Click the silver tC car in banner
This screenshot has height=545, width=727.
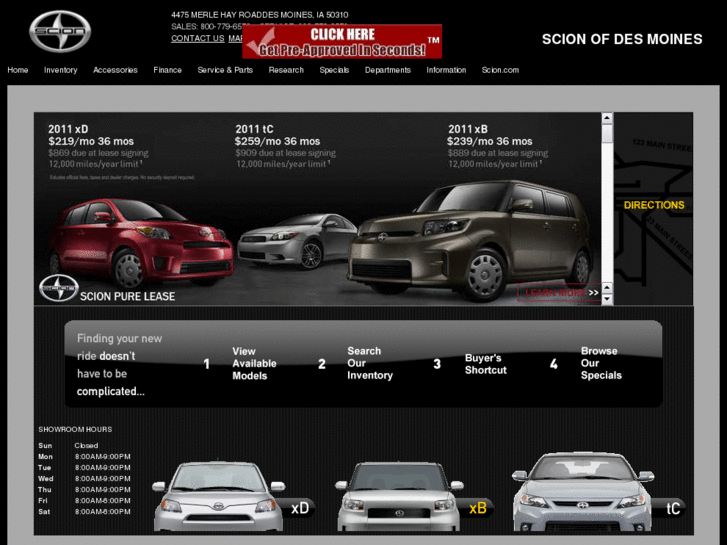297,240
